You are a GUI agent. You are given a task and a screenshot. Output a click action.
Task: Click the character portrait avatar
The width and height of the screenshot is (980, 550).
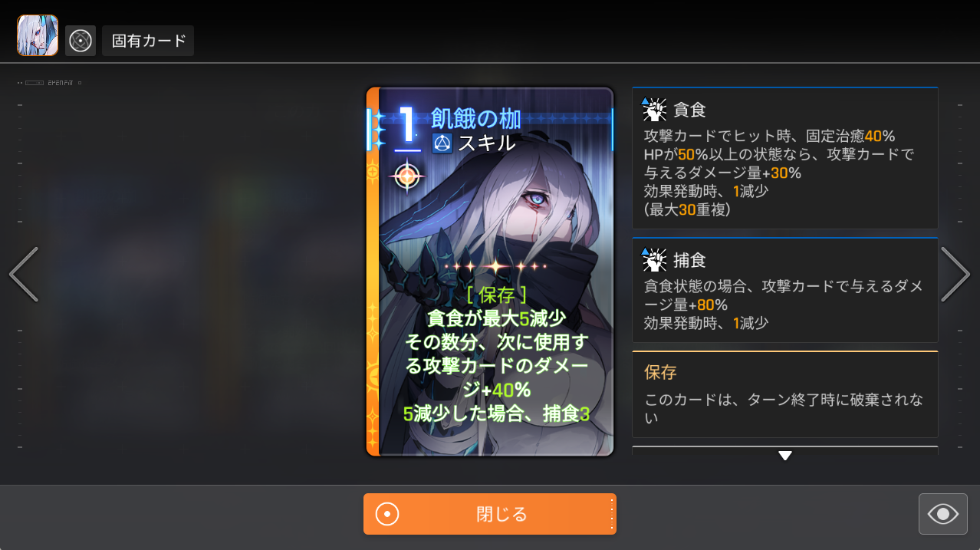pos(38,35)
